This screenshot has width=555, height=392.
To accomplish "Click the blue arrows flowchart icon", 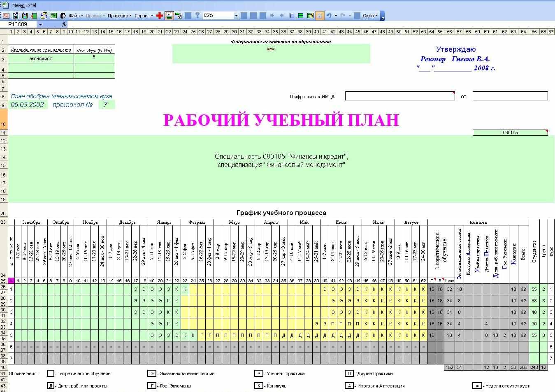I will [44, 16].
